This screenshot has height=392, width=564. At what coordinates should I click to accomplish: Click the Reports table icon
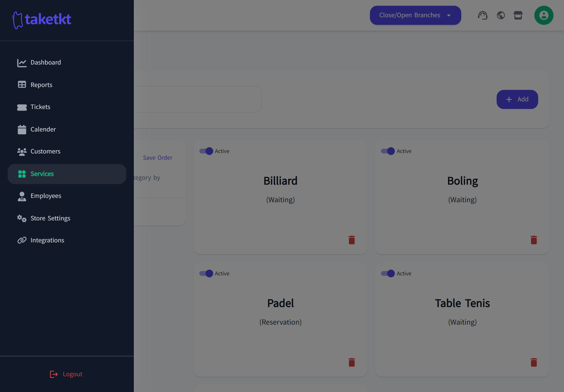click(22, 85)
